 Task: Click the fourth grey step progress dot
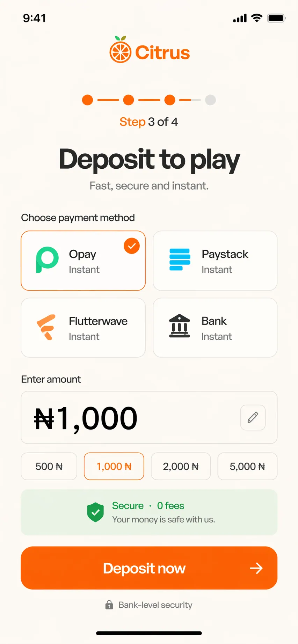pyautogui.click(x=210, y=100)
